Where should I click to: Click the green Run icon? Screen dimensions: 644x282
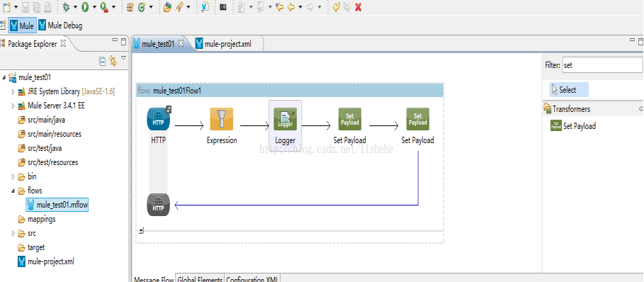tap(85, 7)
